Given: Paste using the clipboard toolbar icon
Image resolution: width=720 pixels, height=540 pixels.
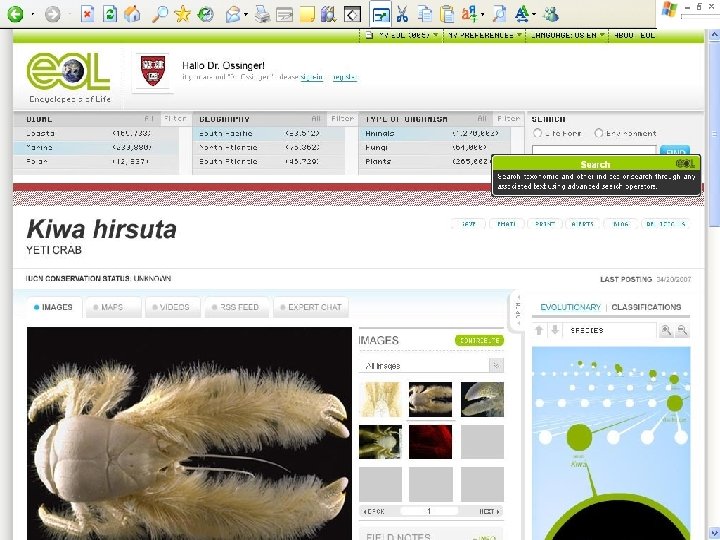Looking at the screenshot, I should (447, 14).
